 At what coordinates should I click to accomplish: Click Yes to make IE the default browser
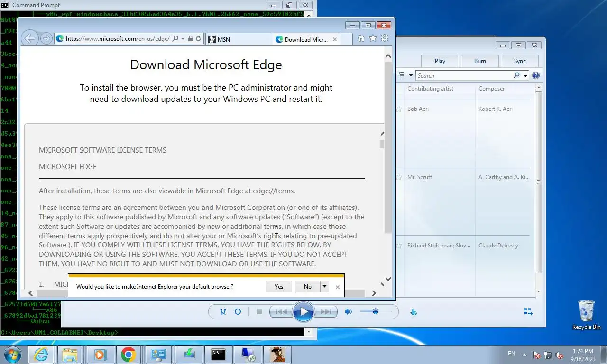pos(279,286)
